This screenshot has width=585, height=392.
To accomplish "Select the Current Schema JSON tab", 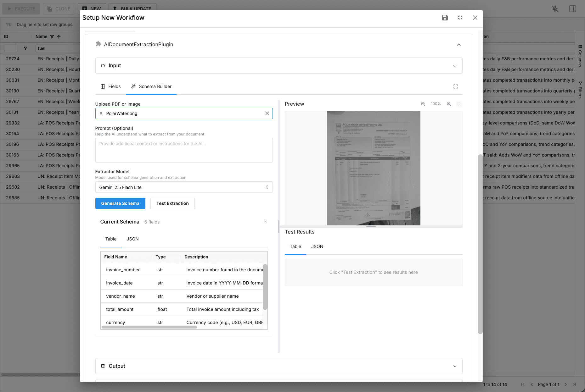I will coord(132,239).
